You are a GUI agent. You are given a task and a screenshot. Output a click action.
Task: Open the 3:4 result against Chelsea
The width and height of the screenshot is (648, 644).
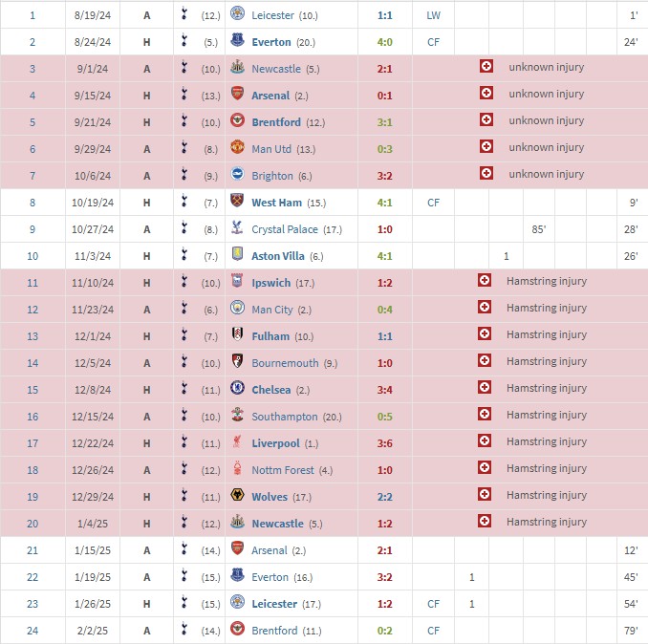[x=382, y=390]
